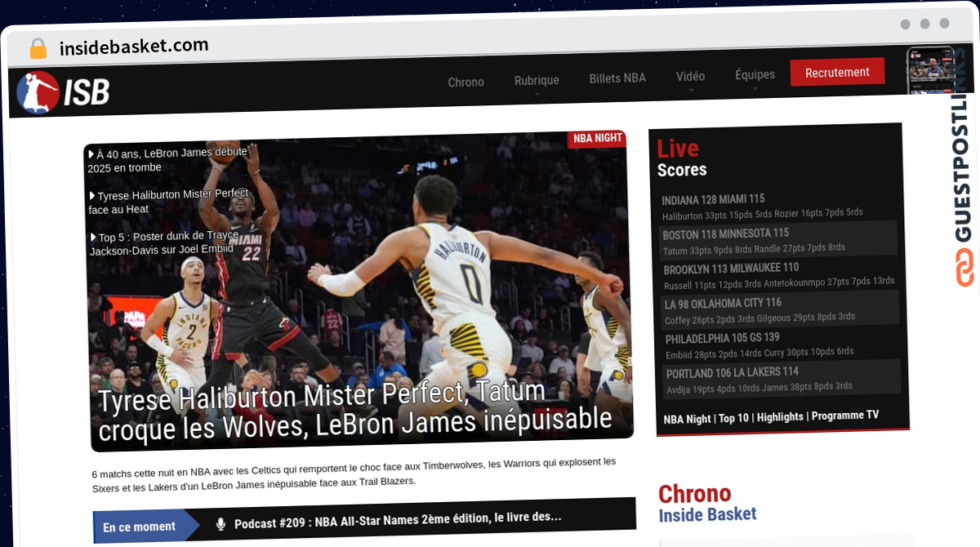Click the Tatum 33pts stats line
The width and height of the screenshot is (980, 547).
[754, 249]
